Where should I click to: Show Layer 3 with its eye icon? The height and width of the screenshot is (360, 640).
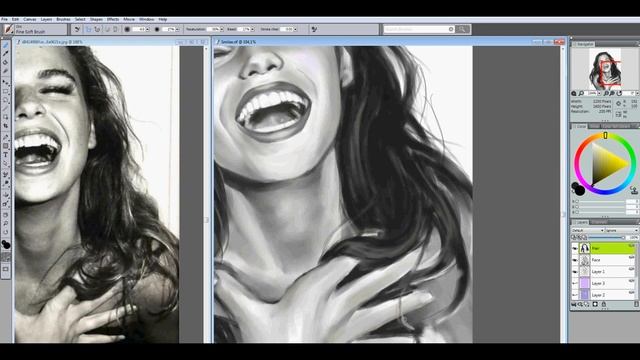tap(575, 283)
